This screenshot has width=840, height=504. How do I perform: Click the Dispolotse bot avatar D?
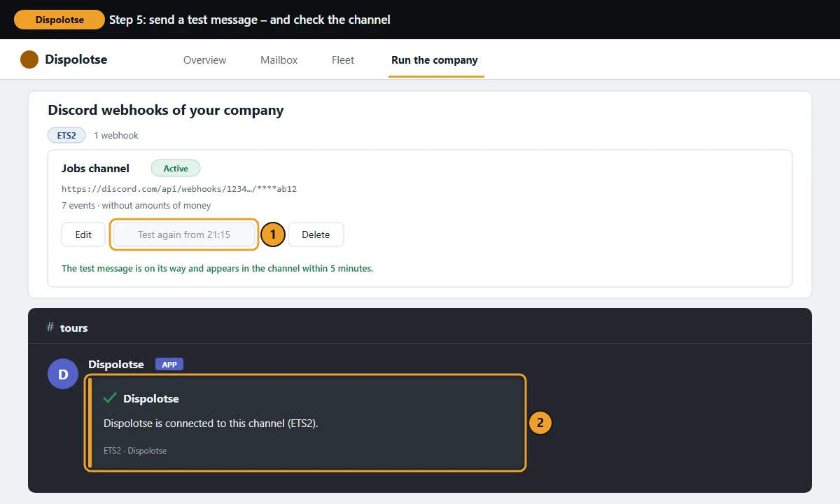pos(63,374)
